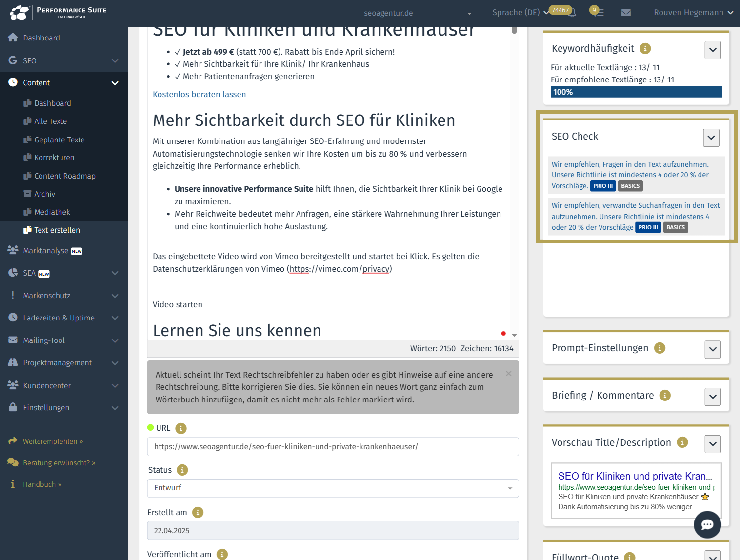Open the Sprache (DE) language dropdown
Viewport: 740px width, 560px height.
click(x=520, y=13)
